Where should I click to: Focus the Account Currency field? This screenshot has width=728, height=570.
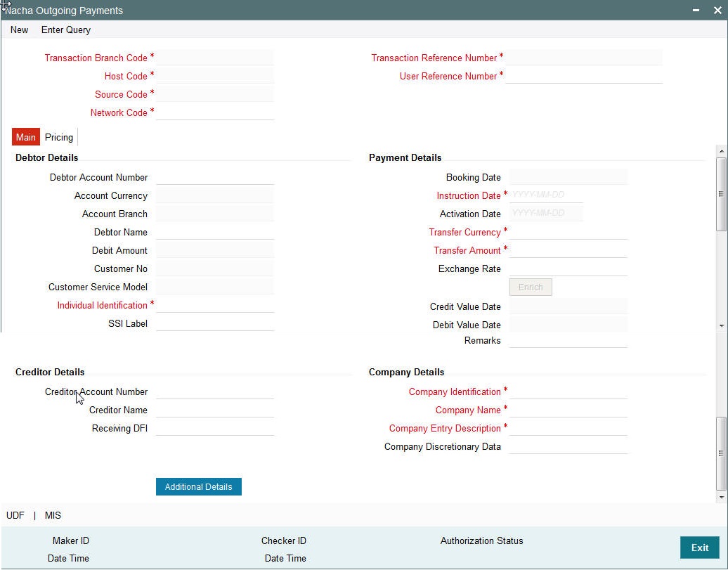click(x=215, y=195)
